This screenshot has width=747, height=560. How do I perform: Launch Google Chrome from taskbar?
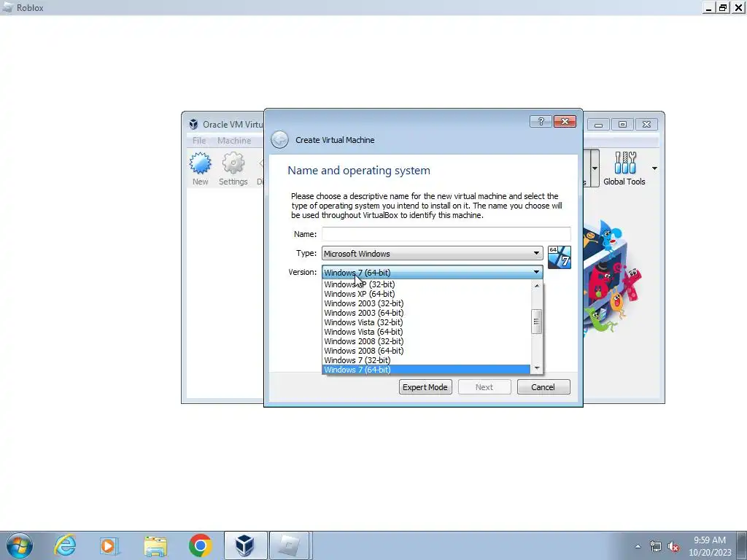[x=200, y=545]
